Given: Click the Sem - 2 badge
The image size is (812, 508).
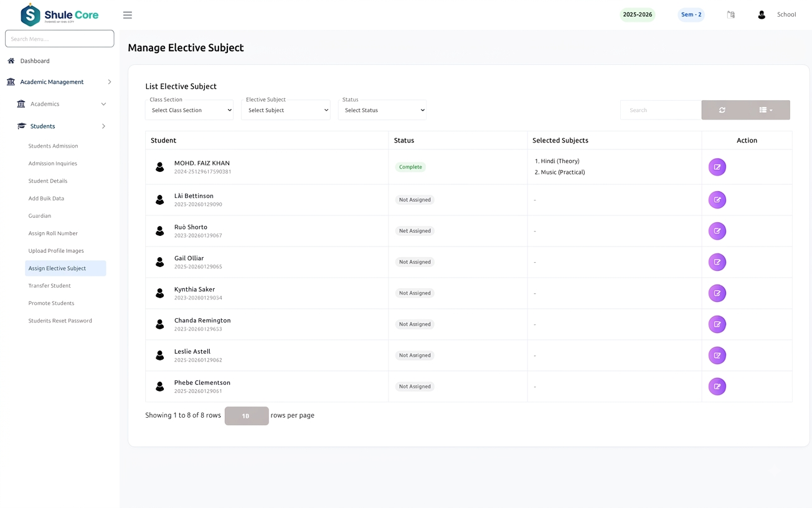Looking at the screenshot, I should click(691, 15).
